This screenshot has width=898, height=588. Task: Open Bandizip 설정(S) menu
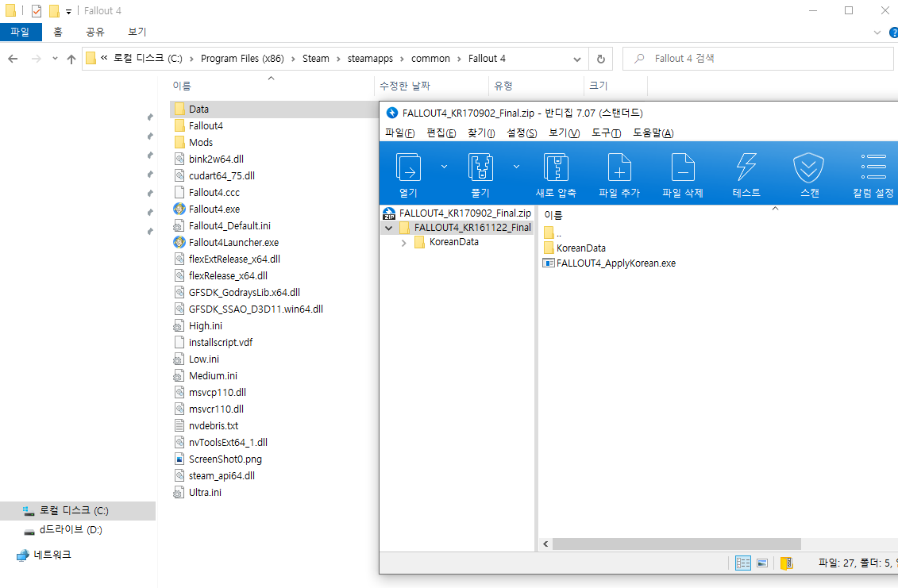(522, 133)
